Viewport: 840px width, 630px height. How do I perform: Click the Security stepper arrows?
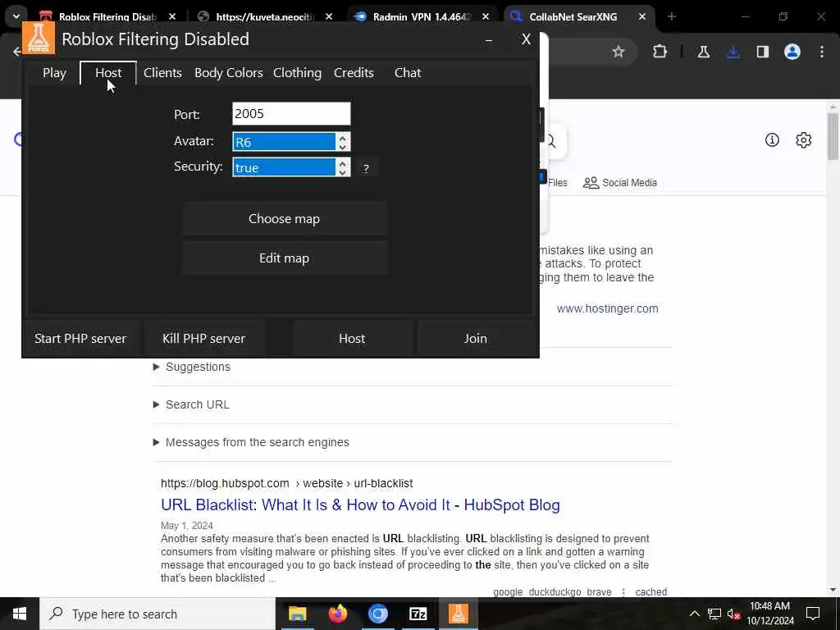pos(343,167)
